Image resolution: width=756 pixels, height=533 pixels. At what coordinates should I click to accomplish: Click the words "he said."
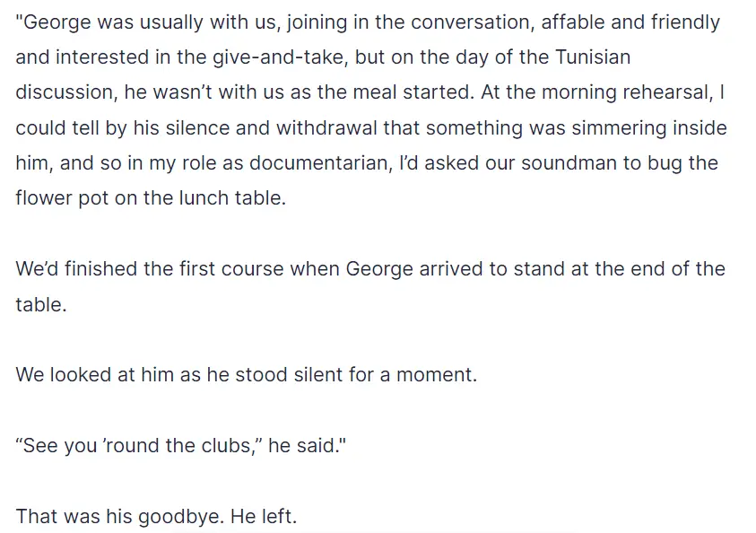304,445
